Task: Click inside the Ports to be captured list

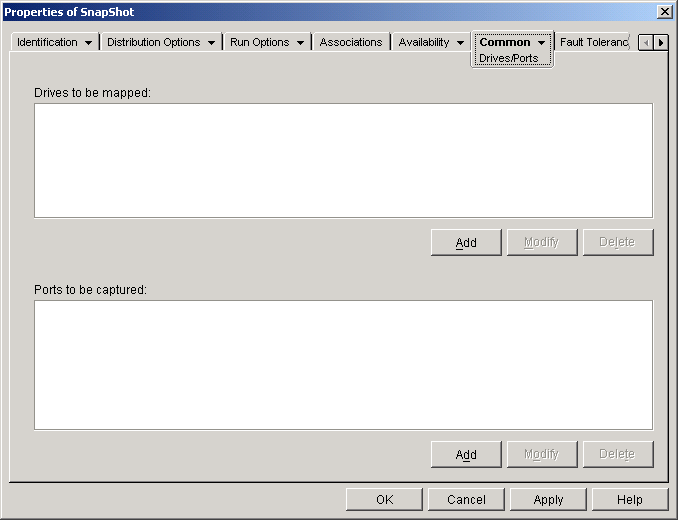Action: (x=343, y=365)
